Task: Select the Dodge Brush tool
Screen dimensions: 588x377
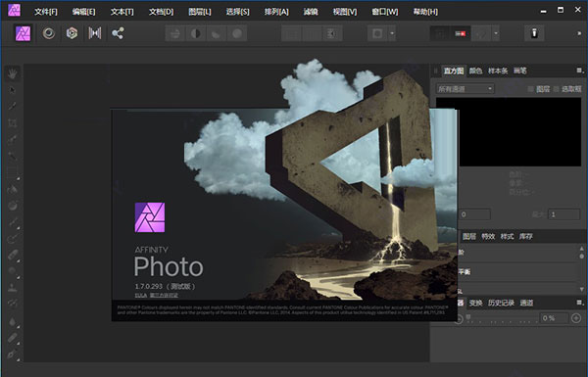Action: [13, 271]
